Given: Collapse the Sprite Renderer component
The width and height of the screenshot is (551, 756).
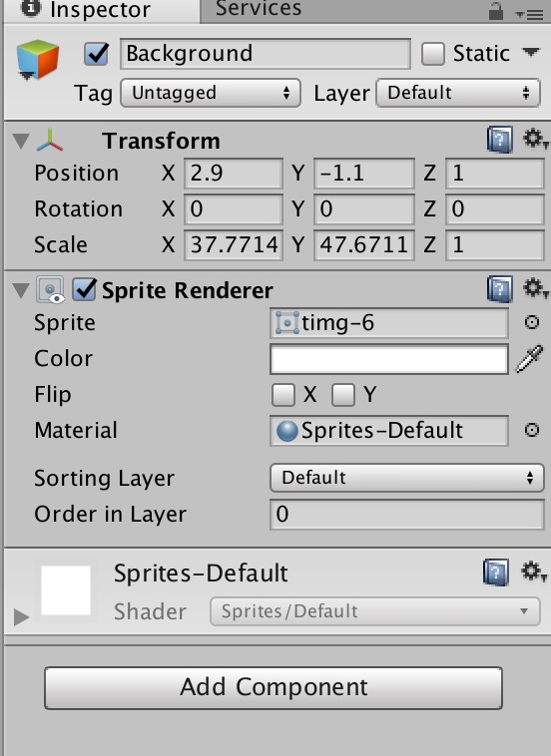Looking at the screenshot, I should pos(21,290).
